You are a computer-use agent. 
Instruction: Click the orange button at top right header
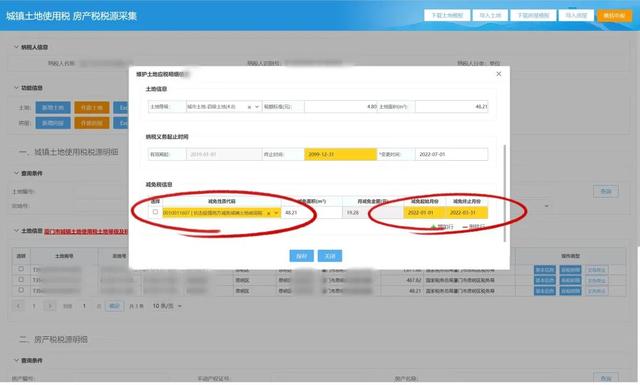pos(614,16)
